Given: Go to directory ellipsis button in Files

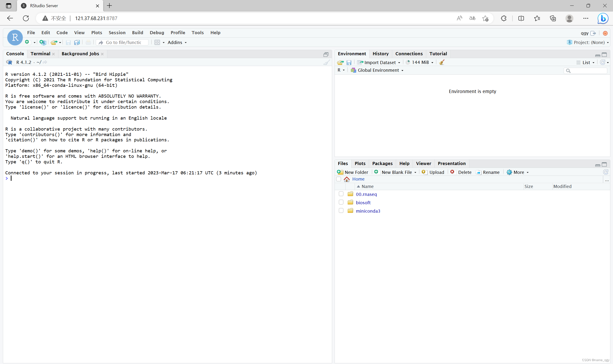Looking at the screenshot, I should tap(607, 180).
